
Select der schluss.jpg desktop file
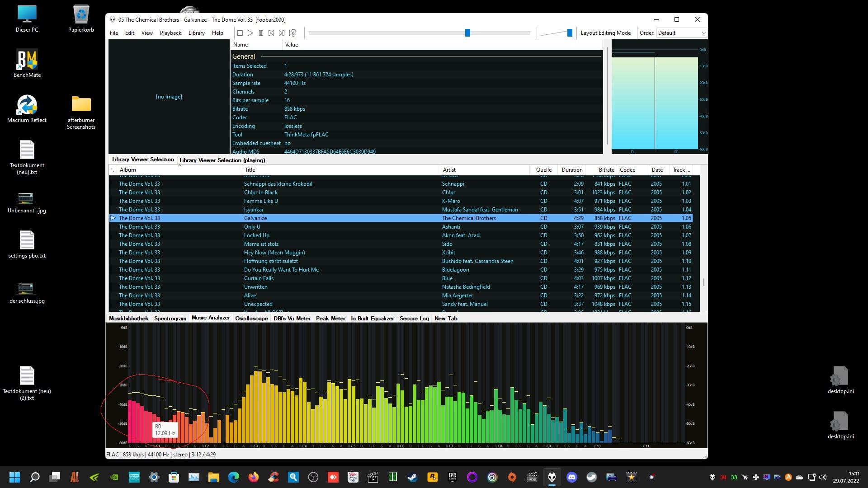(27, 293)
